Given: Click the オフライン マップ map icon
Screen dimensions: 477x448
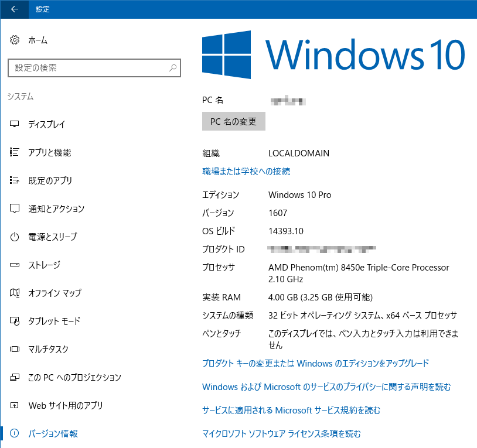Looking at the screenshot, I should click(x=14, y=293).
